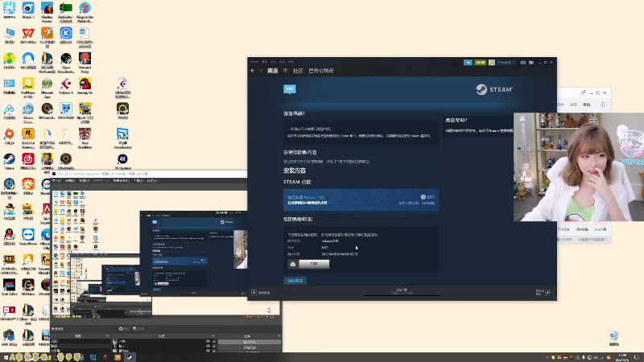This screenshot has width=644, height=362.
Task: Click the OBS Start Streaming button
Action: pos(250,342)
